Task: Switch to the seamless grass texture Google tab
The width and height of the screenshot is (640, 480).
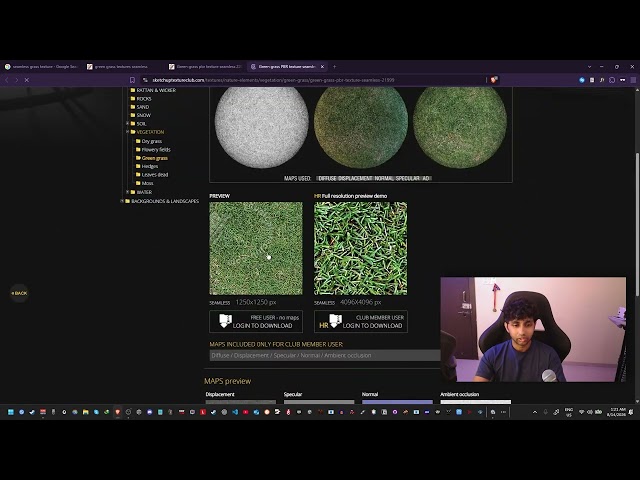Action: pos(41,67)
